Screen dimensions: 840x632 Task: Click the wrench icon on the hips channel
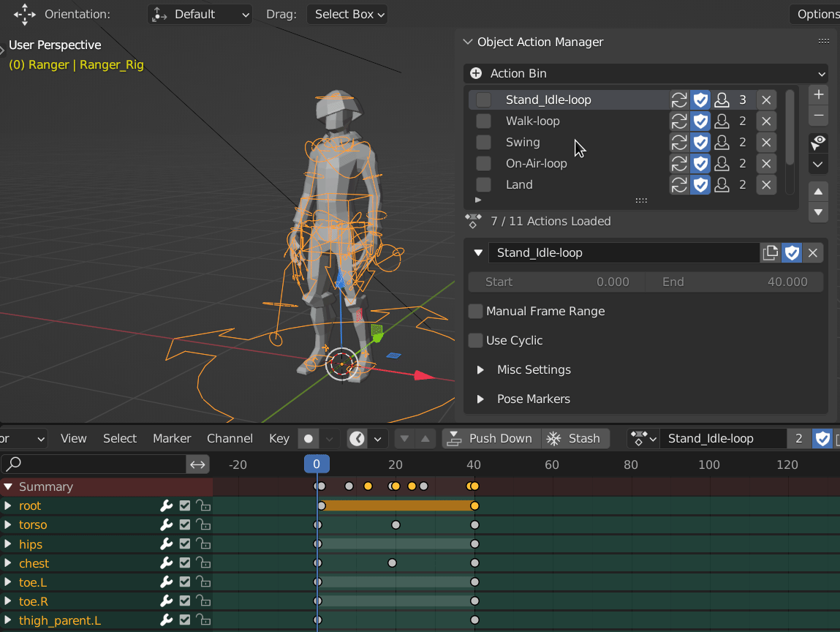tap(166, 544)
